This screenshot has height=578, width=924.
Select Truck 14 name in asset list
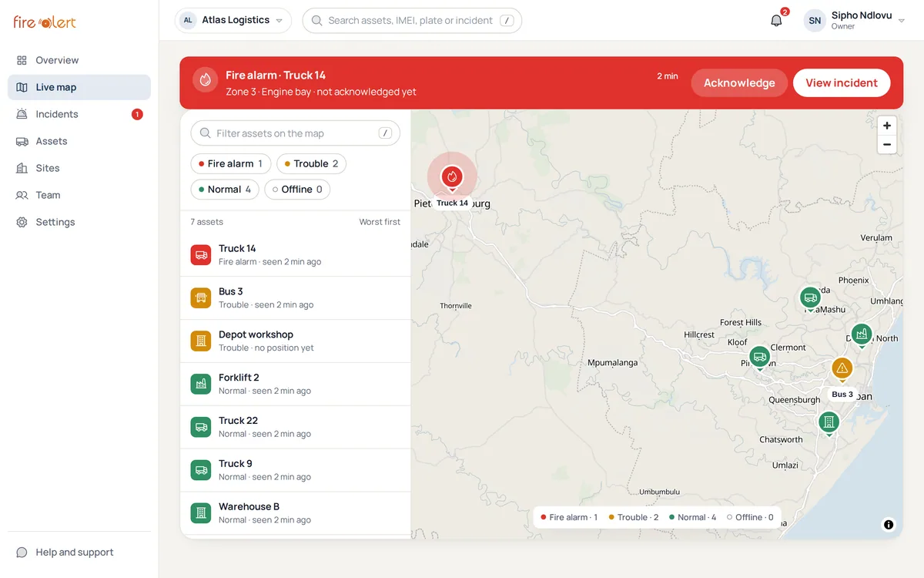237,248
